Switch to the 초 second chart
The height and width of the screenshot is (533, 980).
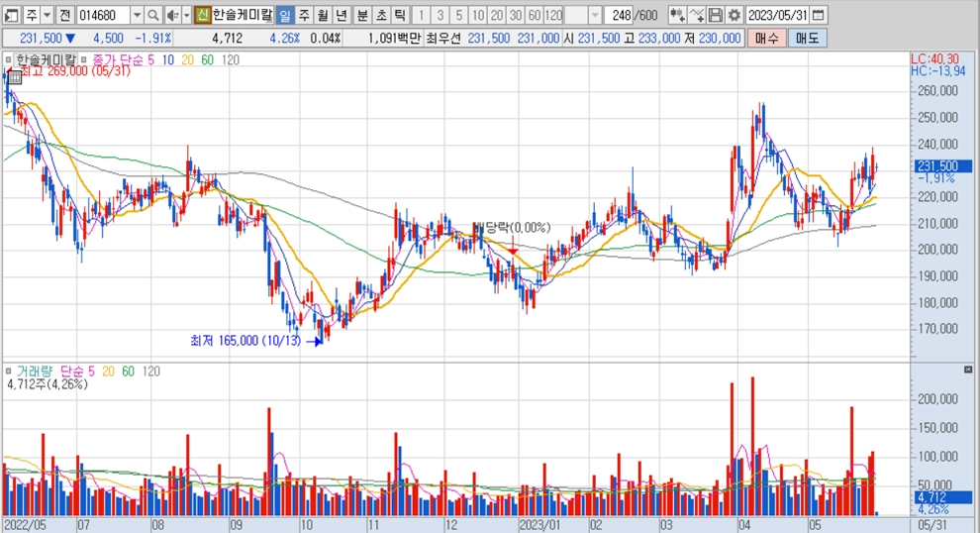[x=381, y=15]
